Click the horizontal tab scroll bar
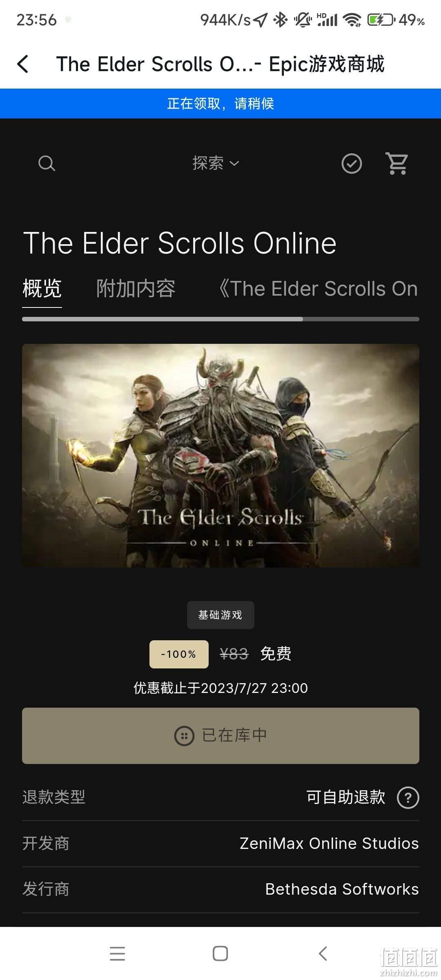Viewport: 441px width, 980px height. [220, 319]
